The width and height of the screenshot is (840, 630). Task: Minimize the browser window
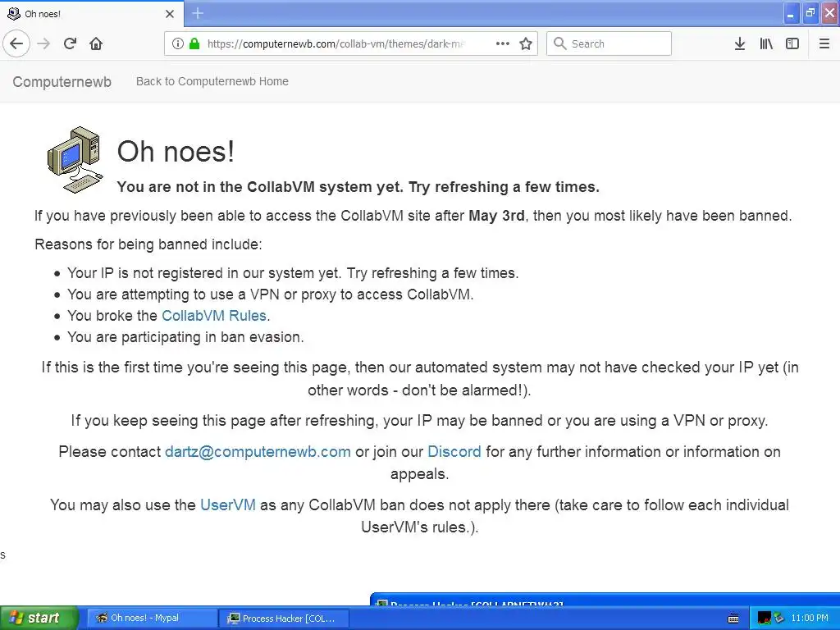click(791, 13)
